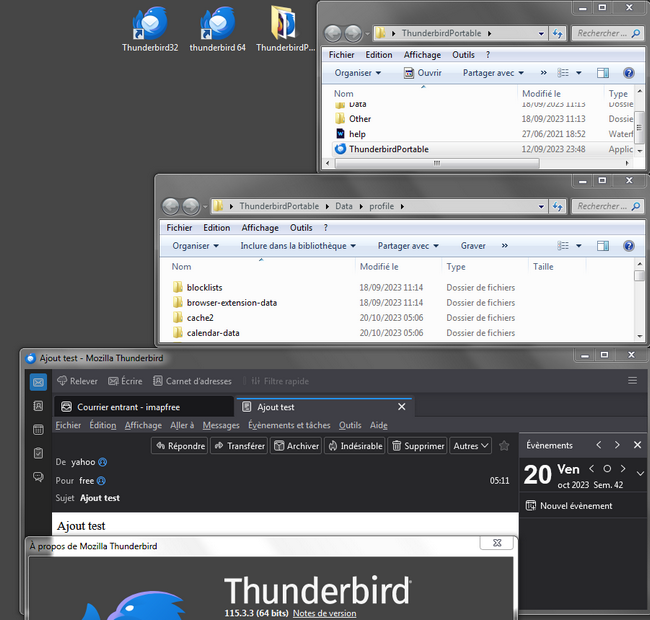
Task: Click Forward in ThunderbirdPortable explorer window
Action: (353, 34)
